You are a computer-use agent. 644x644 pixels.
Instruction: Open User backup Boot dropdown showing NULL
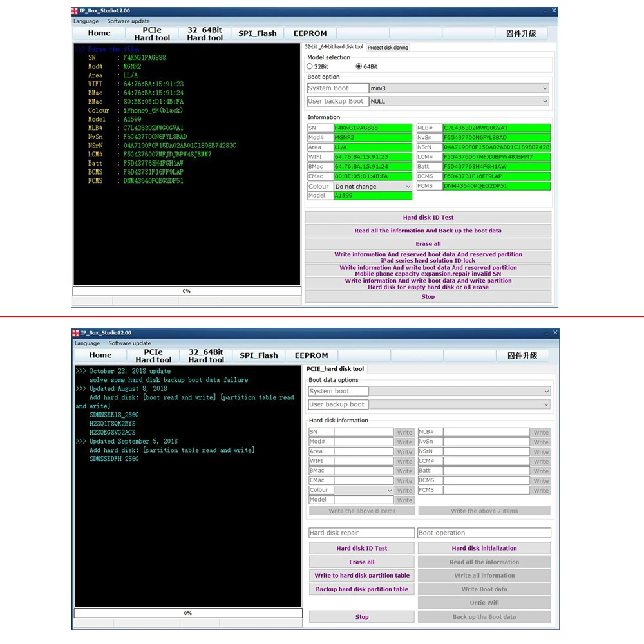[460, 101]
